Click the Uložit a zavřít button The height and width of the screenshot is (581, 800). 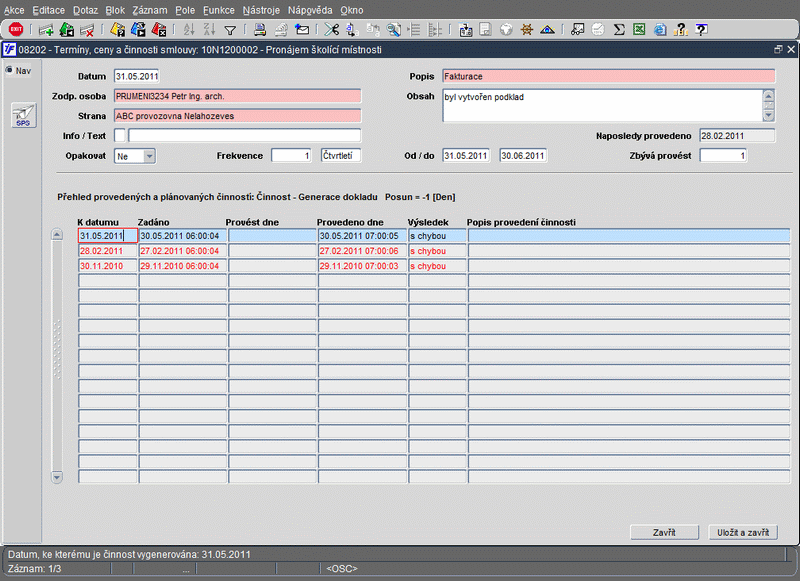[743, 532]
